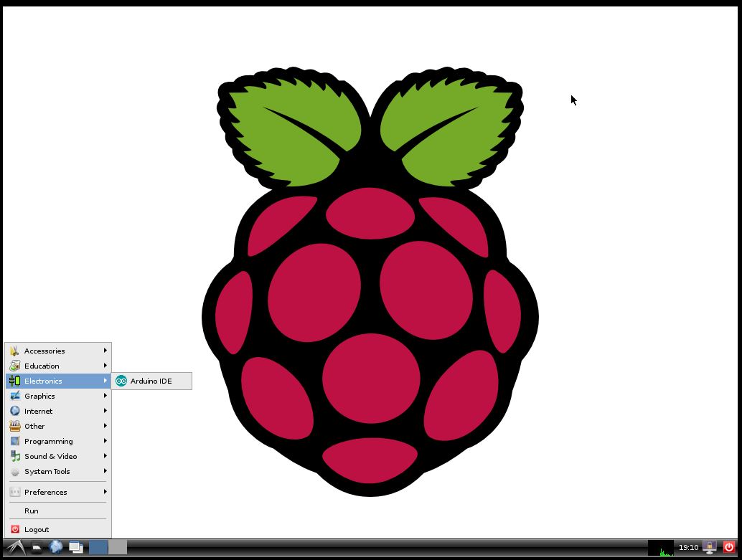Choose Run from the start menu
The width and height of the screenshot is (742, 560).
[58, 511]
